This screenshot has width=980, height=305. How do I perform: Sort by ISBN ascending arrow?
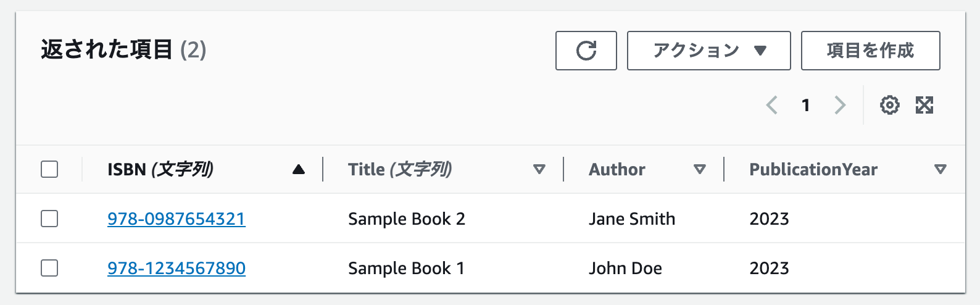(299, 169)
